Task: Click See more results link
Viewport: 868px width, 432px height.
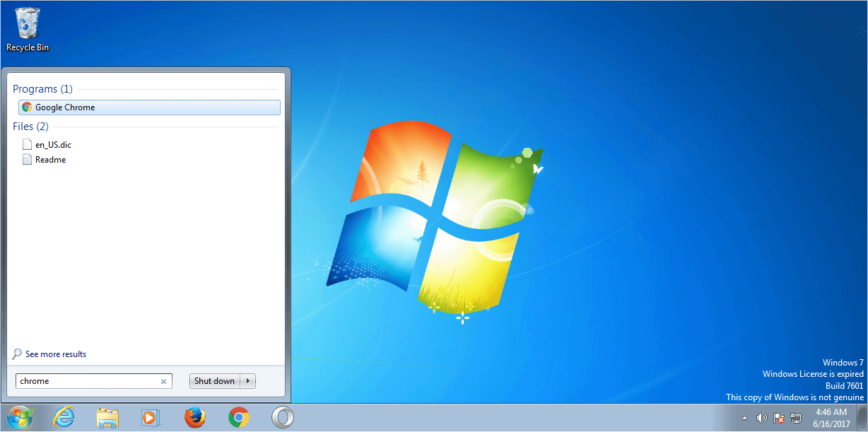Action: click(55, 354)
